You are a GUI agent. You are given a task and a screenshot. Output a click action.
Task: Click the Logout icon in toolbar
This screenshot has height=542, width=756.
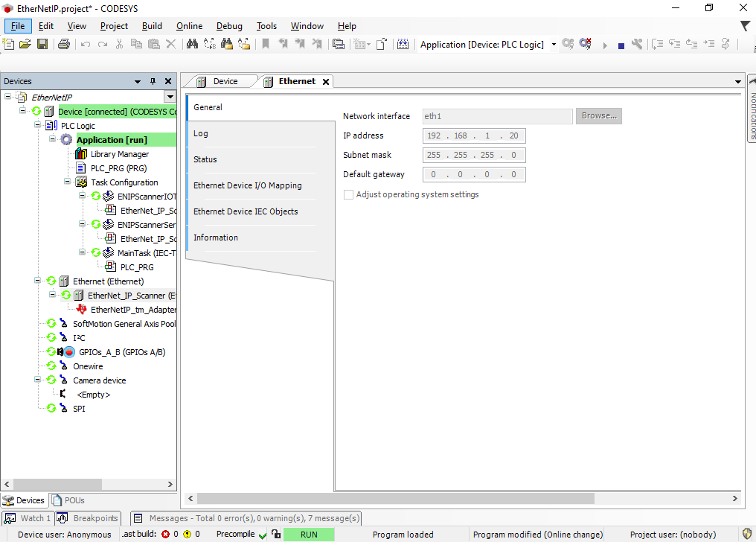pos(586,45)
